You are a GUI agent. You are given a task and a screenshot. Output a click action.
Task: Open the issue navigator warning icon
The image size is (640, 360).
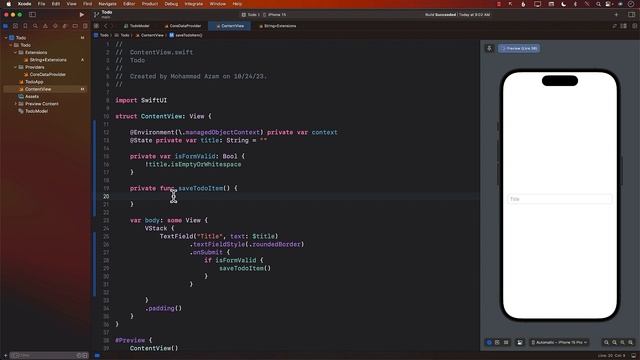pyautogui.click(x=45, y=26)
